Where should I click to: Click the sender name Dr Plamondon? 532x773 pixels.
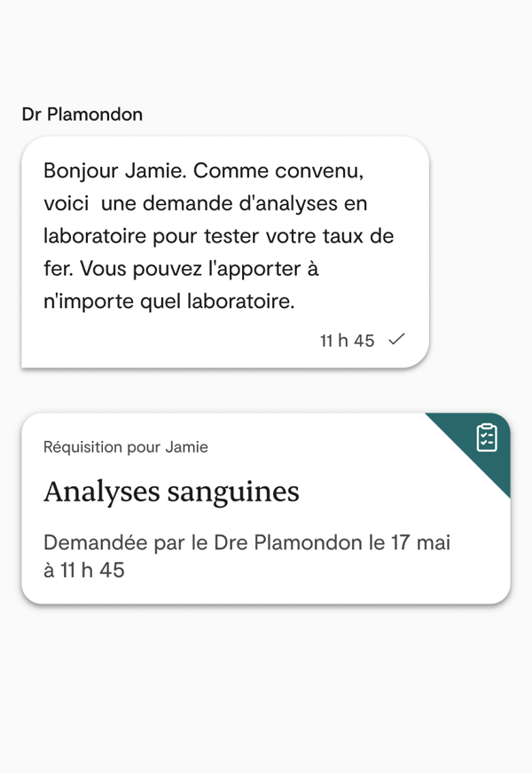click(x=82, y=114)
